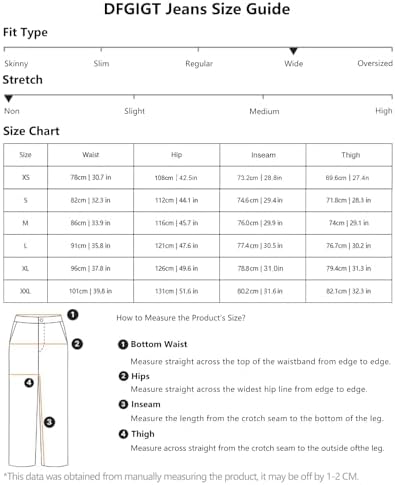Select the Medium stretch label
This screenshot has width=395, height=485.
point(264,111)
